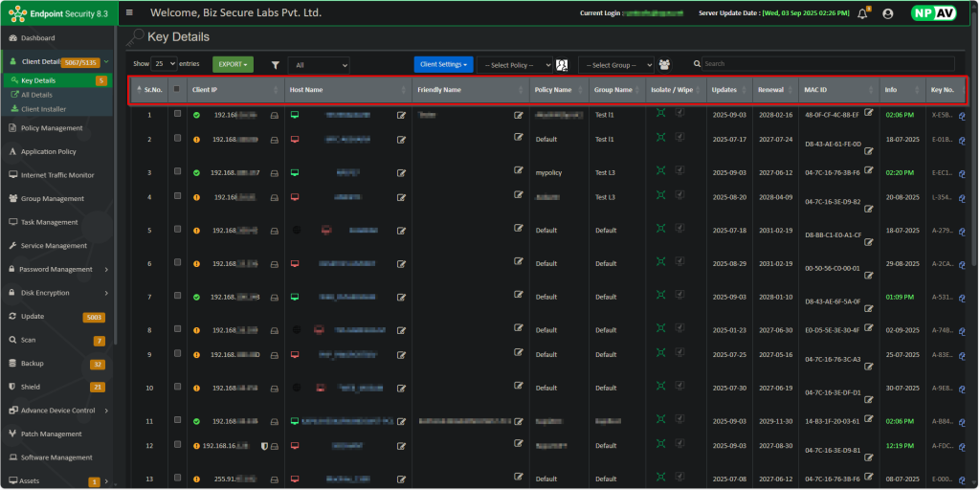980x490 pixels.
Task: Click the isolate icon in row 1
Action: (660, 113)
